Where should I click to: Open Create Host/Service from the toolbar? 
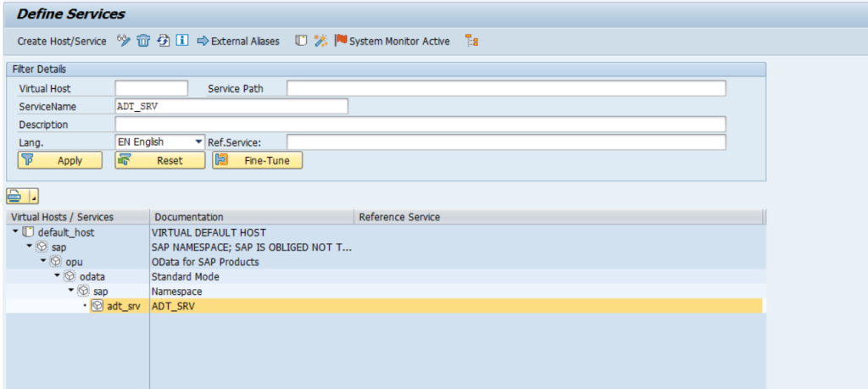pyautogui.click(x=62, y=41)
